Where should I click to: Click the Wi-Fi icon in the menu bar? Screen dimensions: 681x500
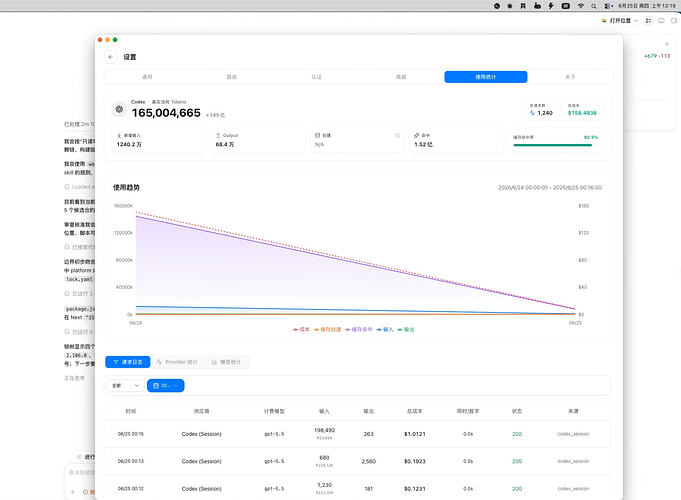click(x=581, y=6)
